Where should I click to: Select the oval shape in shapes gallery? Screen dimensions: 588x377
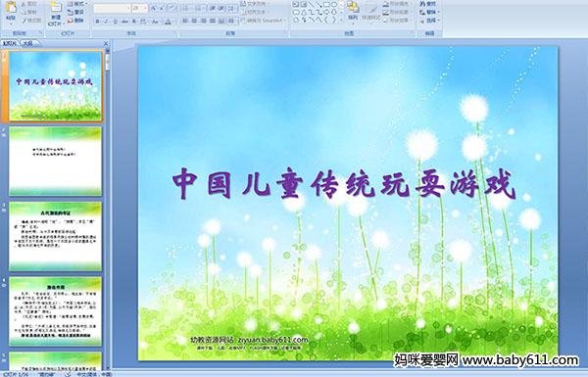click(334, 4)
